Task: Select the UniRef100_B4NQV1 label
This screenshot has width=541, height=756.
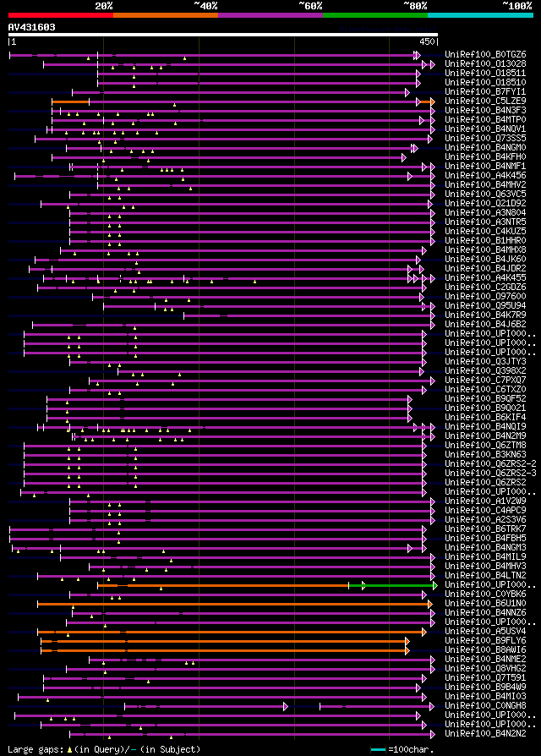Action: tap(485, 129)
